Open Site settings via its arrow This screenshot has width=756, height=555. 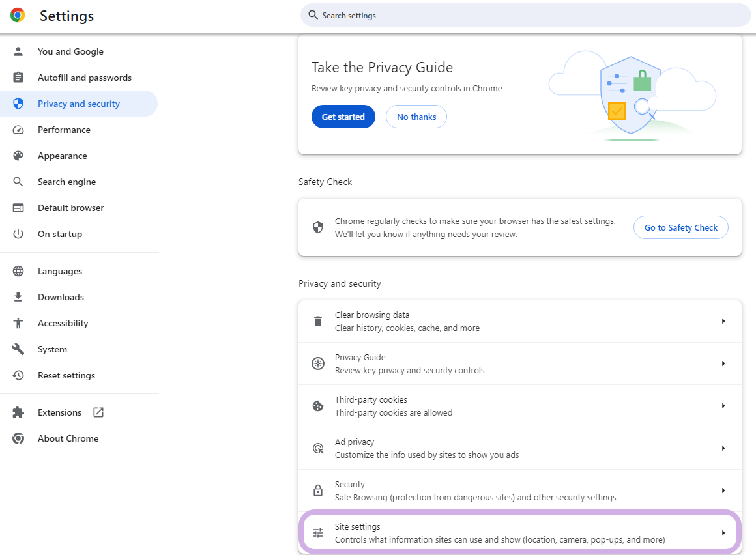coord(723,533)
